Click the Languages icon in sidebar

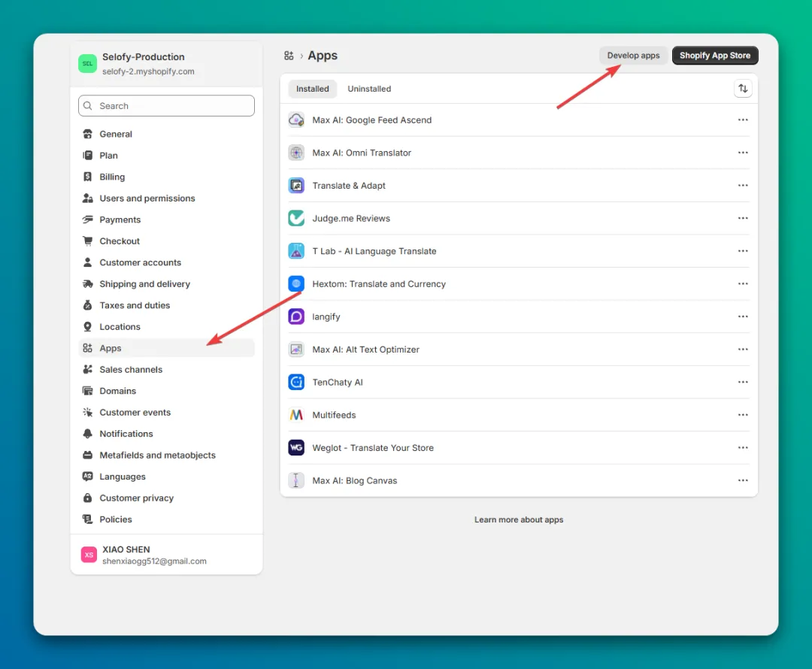(87, 477)
